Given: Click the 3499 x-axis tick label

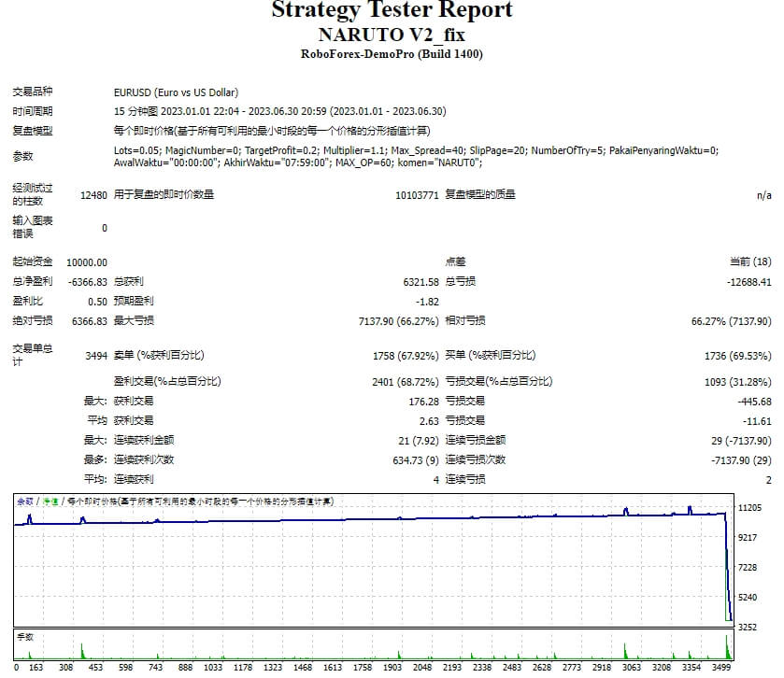Looking at the screenshot, I should point(721,667).
